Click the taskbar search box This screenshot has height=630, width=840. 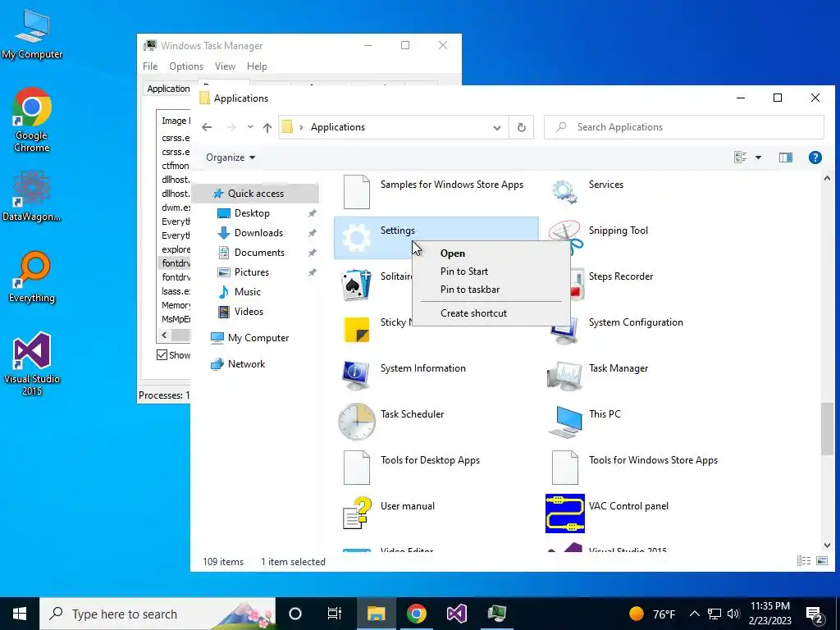157,614
